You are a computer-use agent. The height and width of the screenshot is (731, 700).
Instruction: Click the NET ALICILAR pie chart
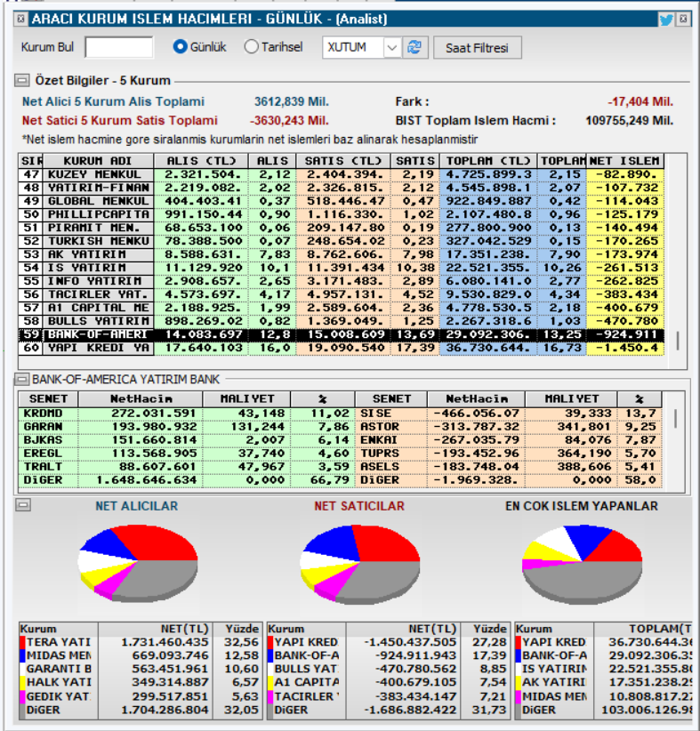coord(138,563)
